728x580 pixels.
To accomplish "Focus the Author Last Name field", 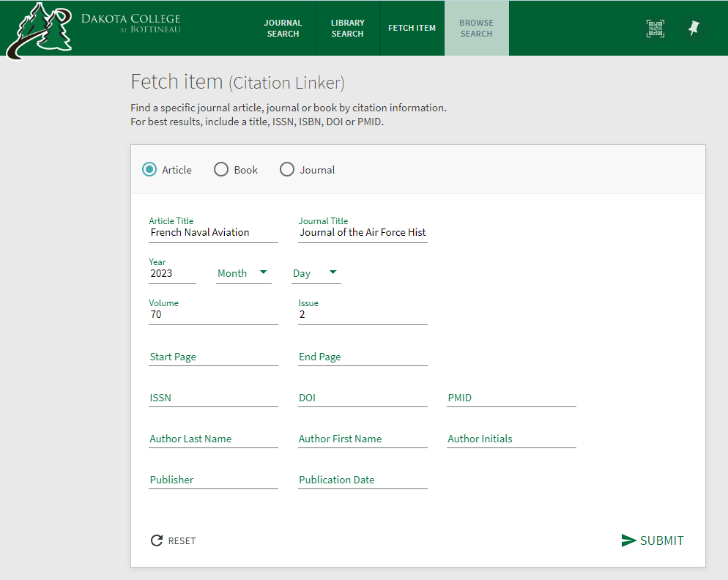I will point(214,439).
